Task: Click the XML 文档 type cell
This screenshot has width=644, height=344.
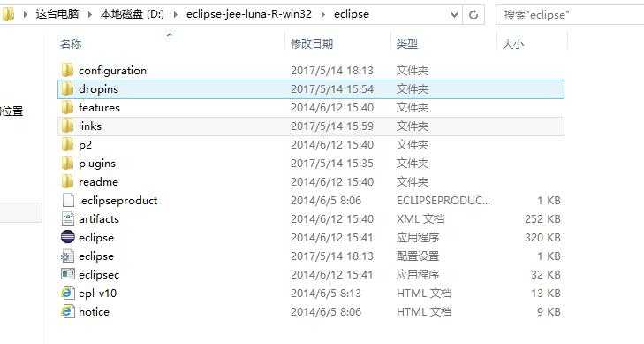Action: click(420, 219)
